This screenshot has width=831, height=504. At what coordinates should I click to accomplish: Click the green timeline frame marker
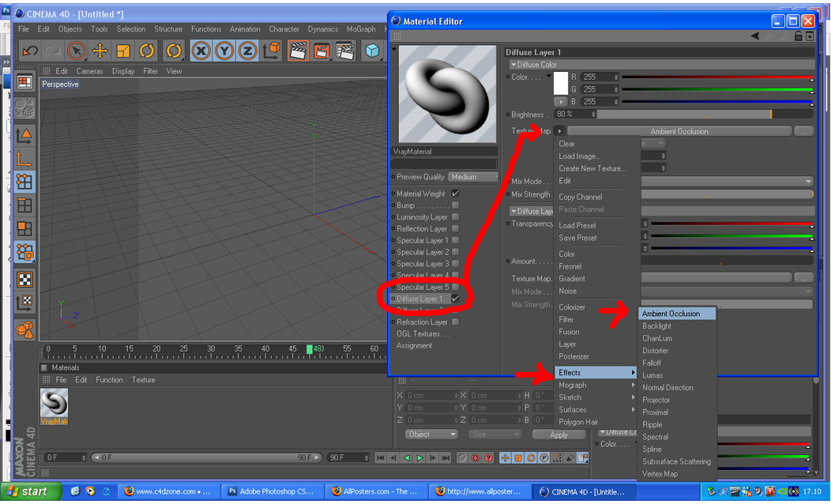310,348
